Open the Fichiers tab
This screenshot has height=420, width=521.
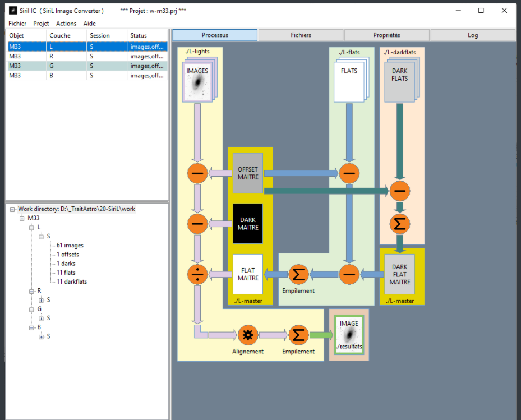[x=301, y=35]
